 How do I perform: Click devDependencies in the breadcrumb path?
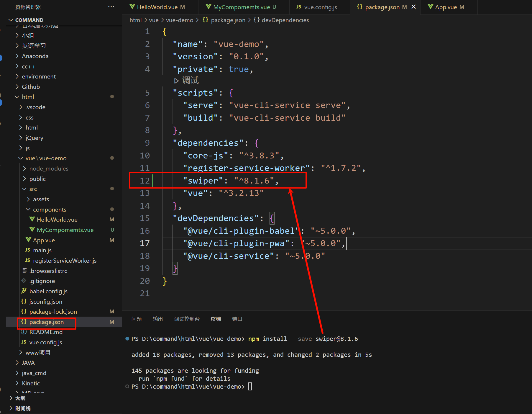[x=285, y=20]
